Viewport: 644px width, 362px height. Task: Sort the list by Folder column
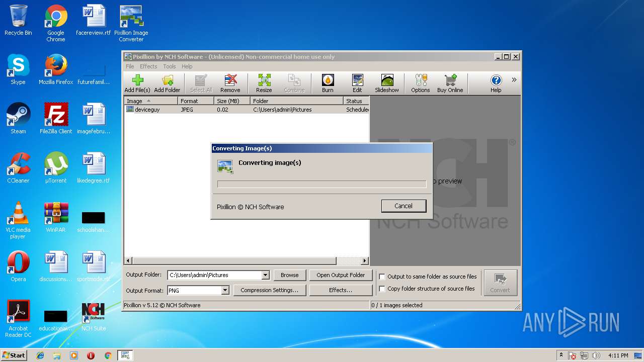pos(297,101)
